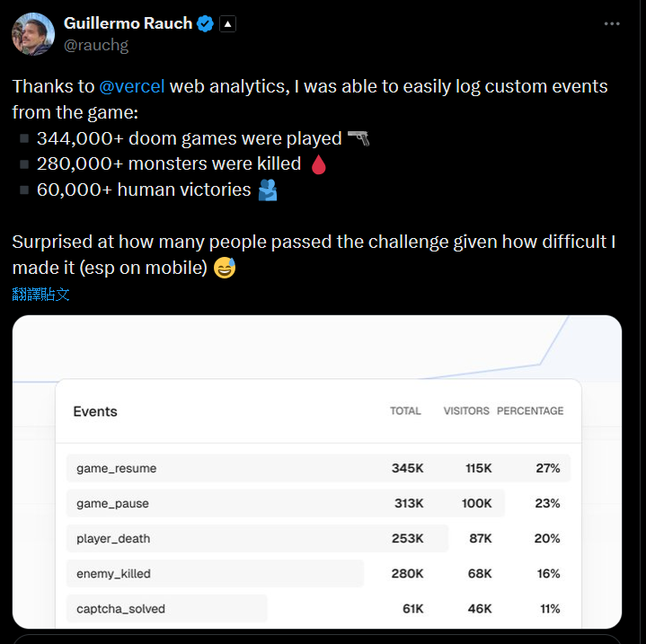The height and width of the screenshot is (644, 646).
Task: Select the game_pause event row
Action: [x=113, y=504]
